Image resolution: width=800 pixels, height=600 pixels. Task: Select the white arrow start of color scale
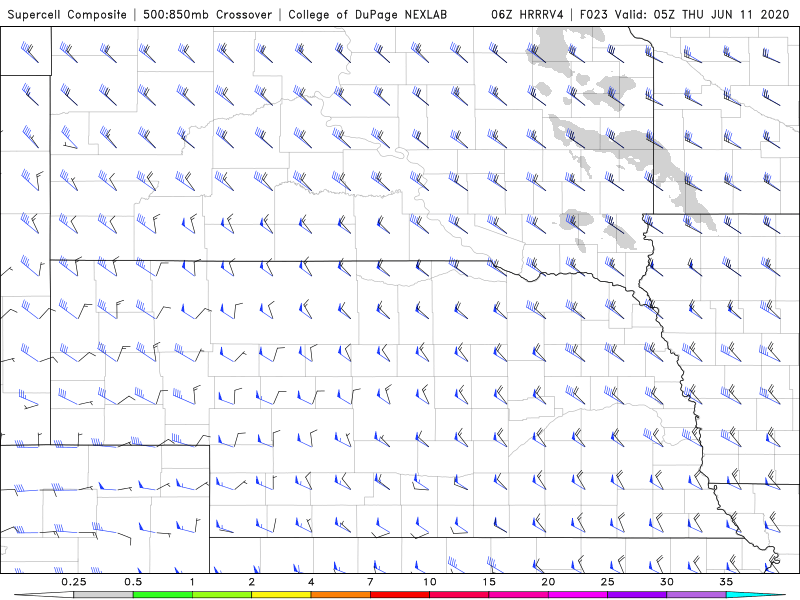pos(44,595)
